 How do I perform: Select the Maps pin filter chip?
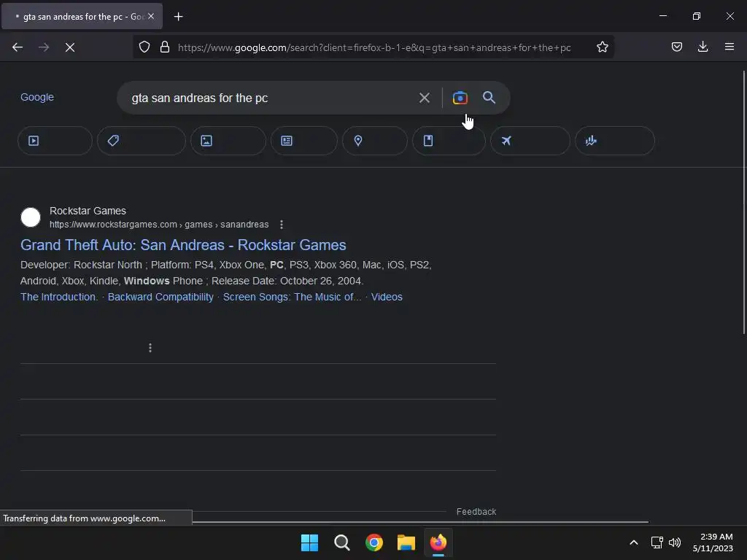(375, 141)
